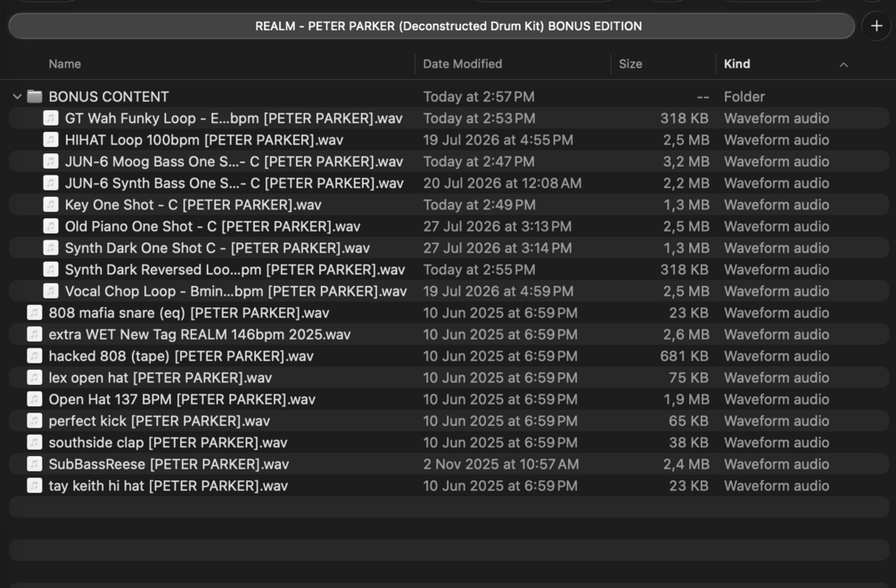Sort by Name column header
This screenshot has height=588, width=896.
64,64
